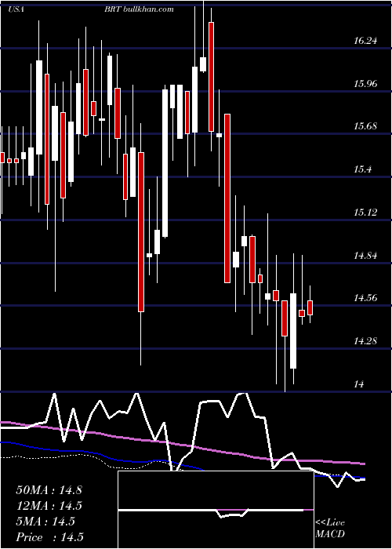Click the 12MA : 14.5 reading
The width and height of the screenshot is (392, 549).
(49, 506)
